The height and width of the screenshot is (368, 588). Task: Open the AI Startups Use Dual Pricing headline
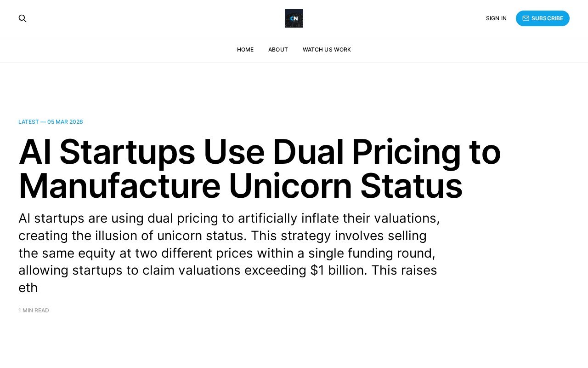pos(260,169)
